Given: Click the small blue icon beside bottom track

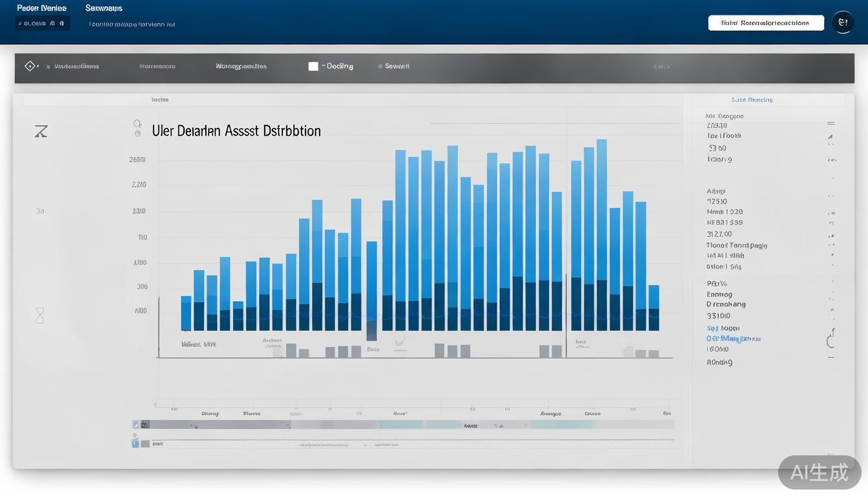Looking at the screenshot, I should pyautogui.click(x=135, y=444).
